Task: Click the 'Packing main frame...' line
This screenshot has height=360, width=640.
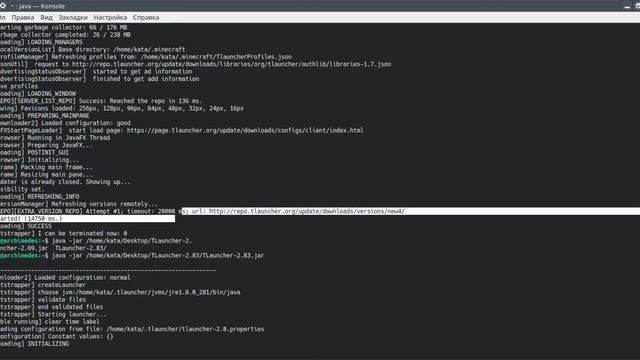Action: pos(47,167)
